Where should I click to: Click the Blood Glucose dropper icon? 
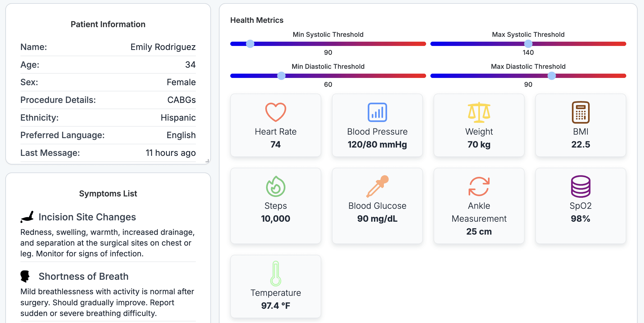pyautogui.click(x=377, y=186)
